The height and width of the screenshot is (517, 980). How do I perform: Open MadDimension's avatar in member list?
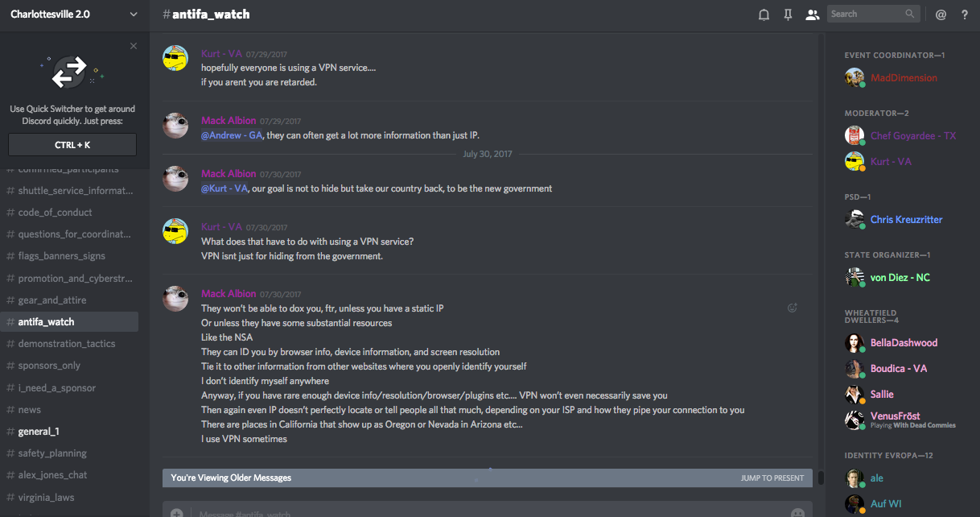[x=854, y=78]
